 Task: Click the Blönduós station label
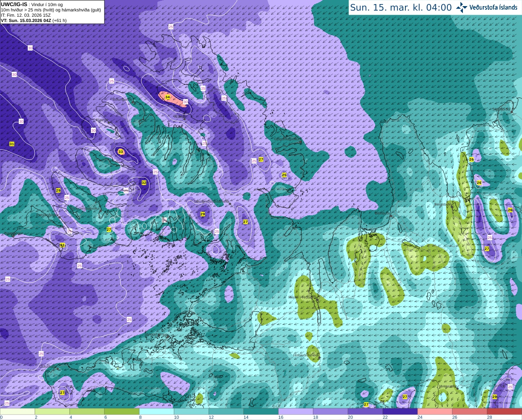coord(382,213)
